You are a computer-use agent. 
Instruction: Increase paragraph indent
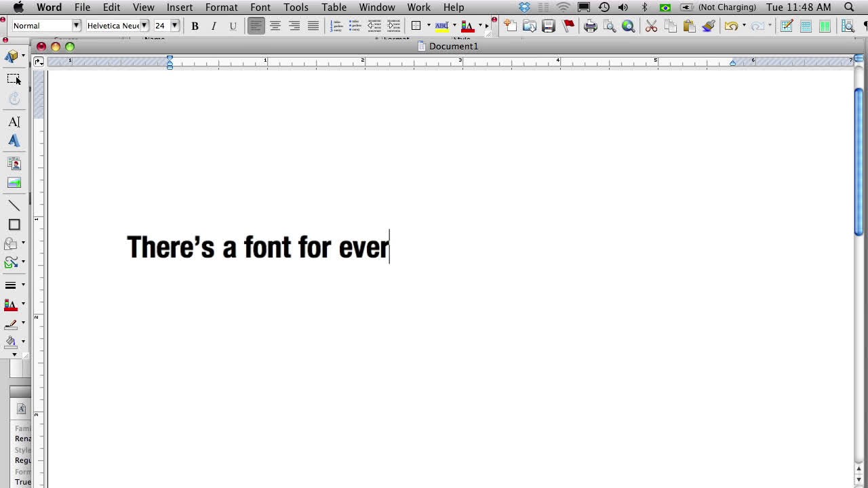(x=393, y=26)
